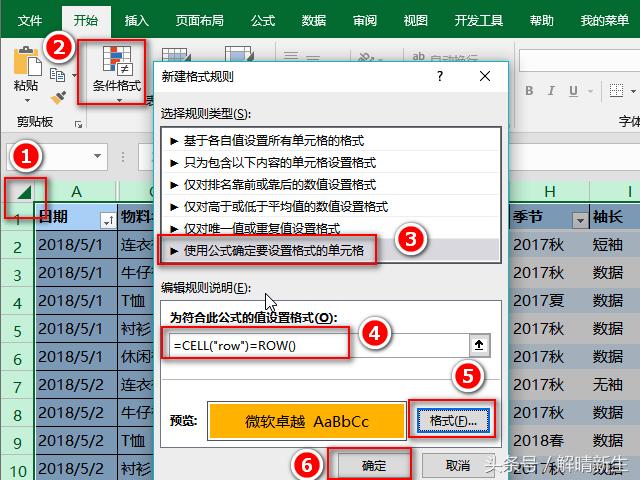640x480 pixels.
Task: Select row 5 header
Action: click(17, 331)
